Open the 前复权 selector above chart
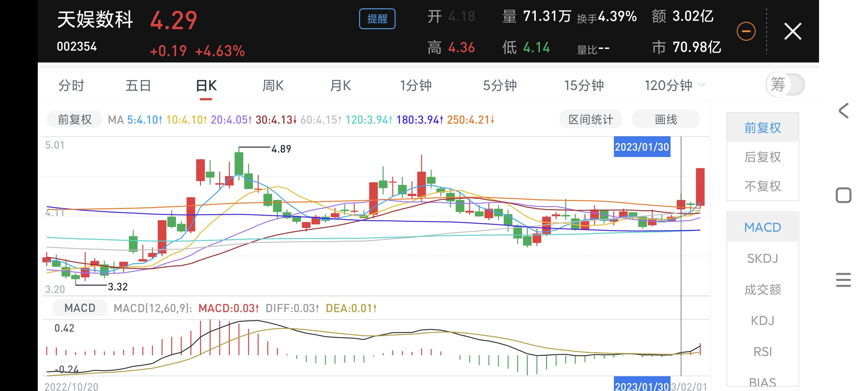 pyautogui.click(x=75, y=120)
